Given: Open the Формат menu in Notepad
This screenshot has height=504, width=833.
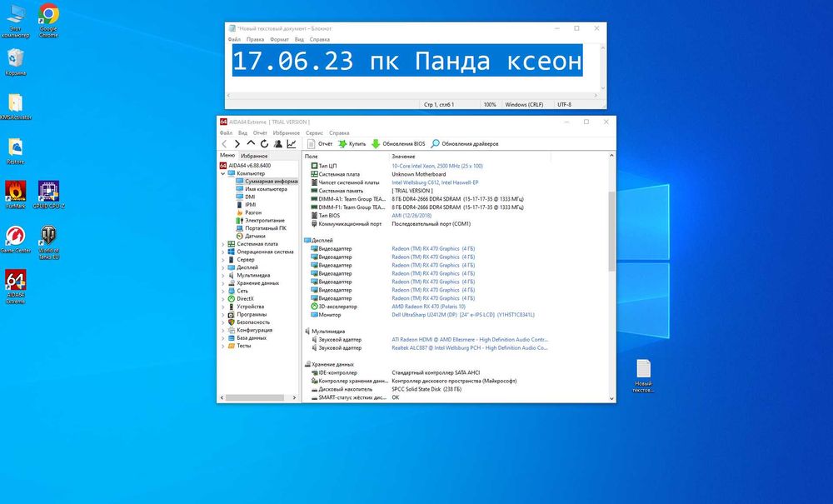Looking at the screenshot, I should [x=279, y=39].
